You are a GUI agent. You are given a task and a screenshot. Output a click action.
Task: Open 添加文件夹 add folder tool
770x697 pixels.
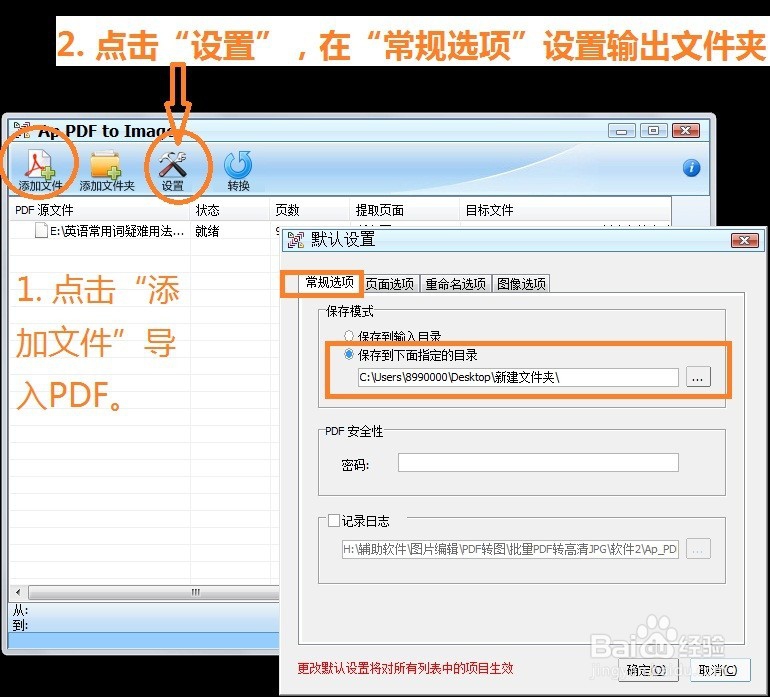coord(107,171)
